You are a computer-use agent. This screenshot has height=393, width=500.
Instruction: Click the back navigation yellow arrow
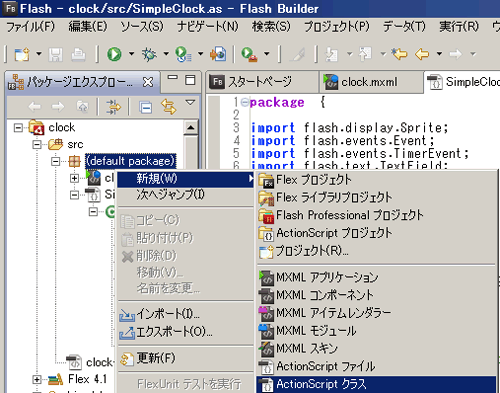tap(422, 54)
